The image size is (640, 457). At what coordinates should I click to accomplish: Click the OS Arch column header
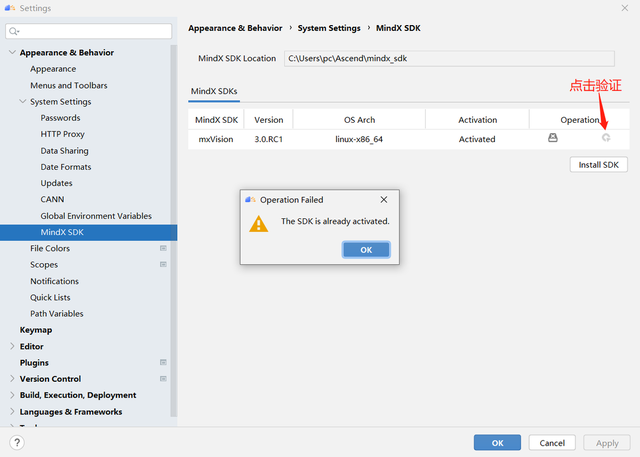pos(359,120)
